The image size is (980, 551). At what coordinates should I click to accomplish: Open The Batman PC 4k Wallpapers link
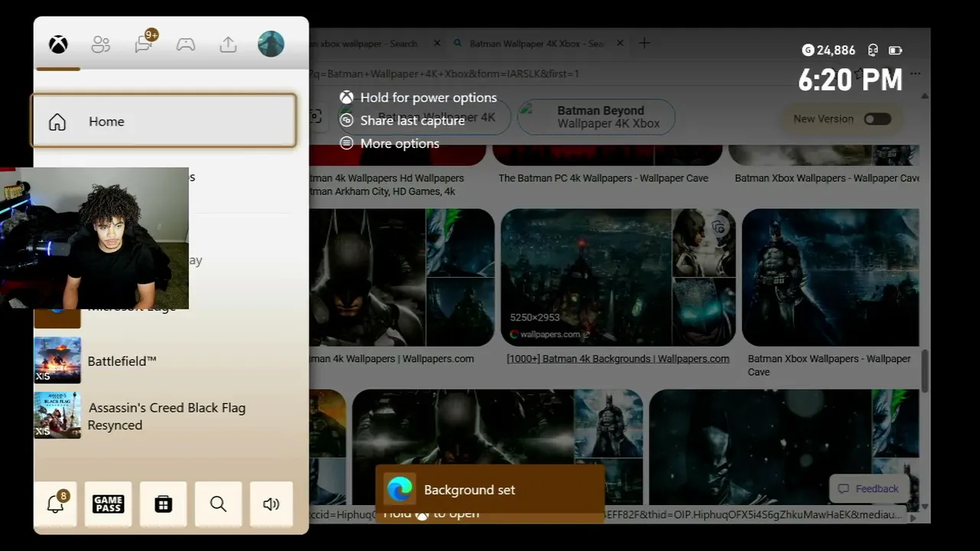point(603,178)
